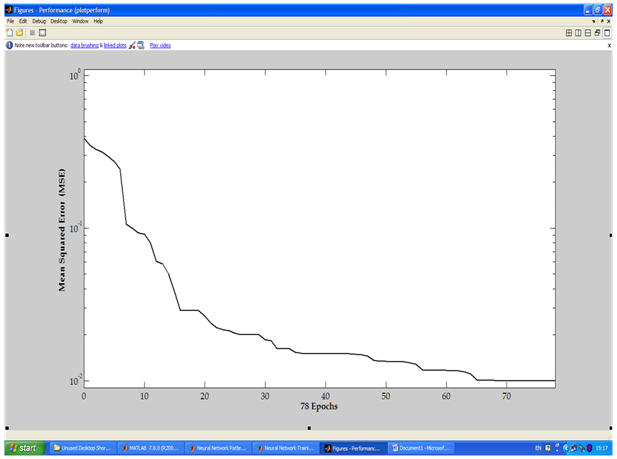Select the Tile layout grid icon
Screen dimensions: 617x459
pos(569,32)
